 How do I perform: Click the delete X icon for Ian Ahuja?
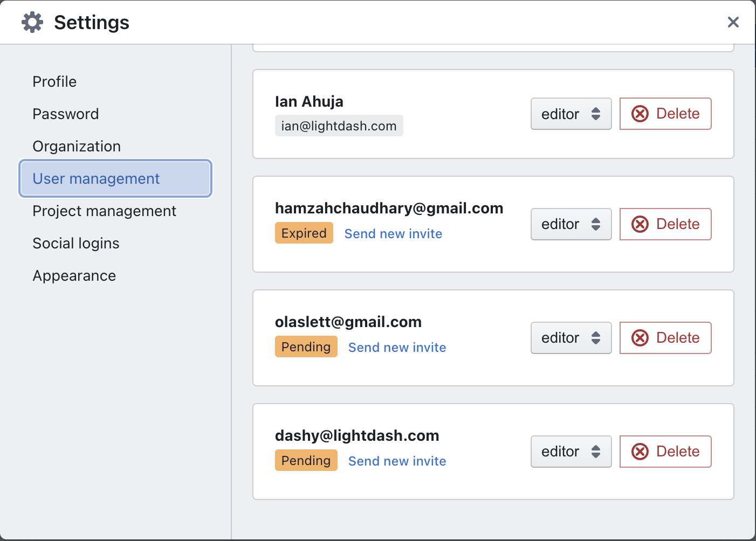pyautogui.click(x=640, y=114)
